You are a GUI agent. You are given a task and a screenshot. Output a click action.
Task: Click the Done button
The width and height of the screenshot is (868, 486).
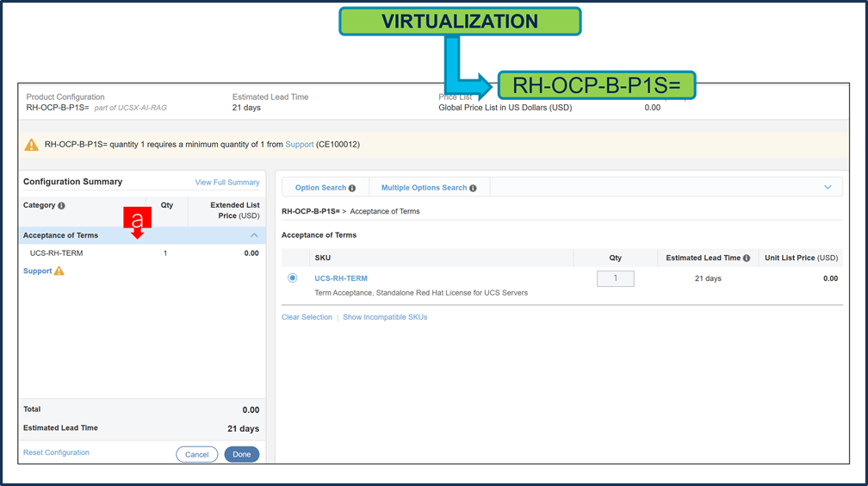(x=242, y=454)
